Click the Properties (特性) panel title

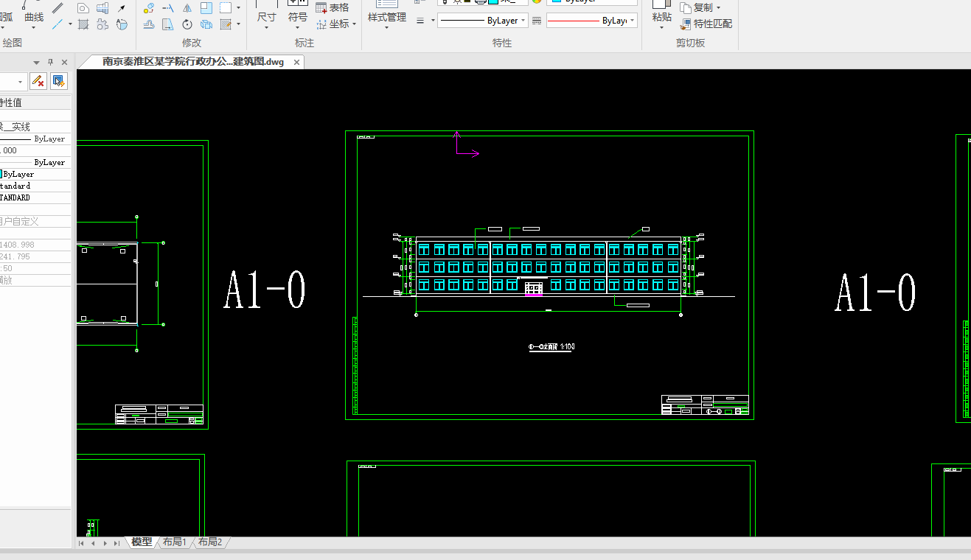(502, 43)
